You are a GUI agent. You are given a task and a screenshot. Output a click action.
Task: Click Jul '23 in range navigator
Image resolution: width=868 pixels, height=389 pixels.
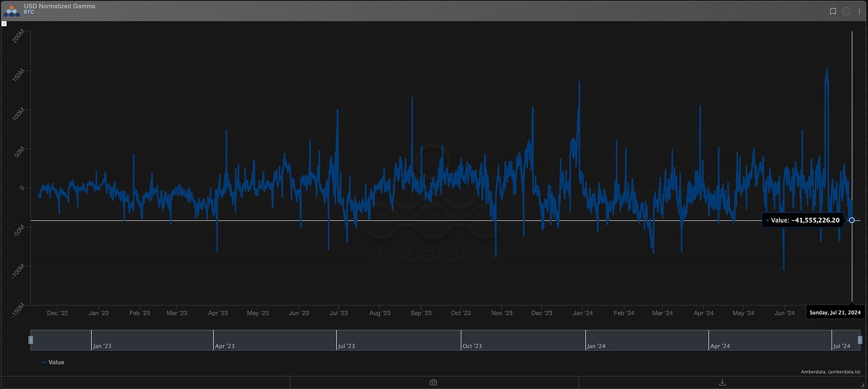[346, 346]
